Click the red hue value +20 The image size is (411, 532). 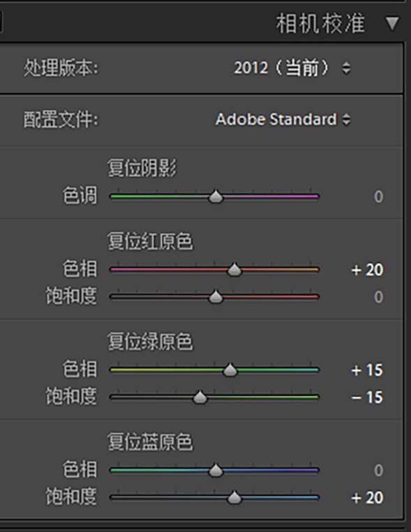tap(367, 270)
